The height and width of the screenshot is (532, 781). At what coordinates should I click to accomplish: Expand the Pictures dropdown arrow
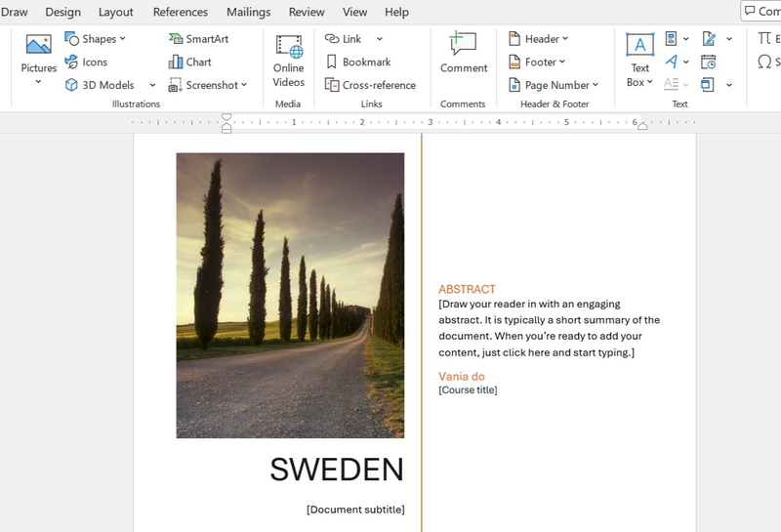click(38, 82)
